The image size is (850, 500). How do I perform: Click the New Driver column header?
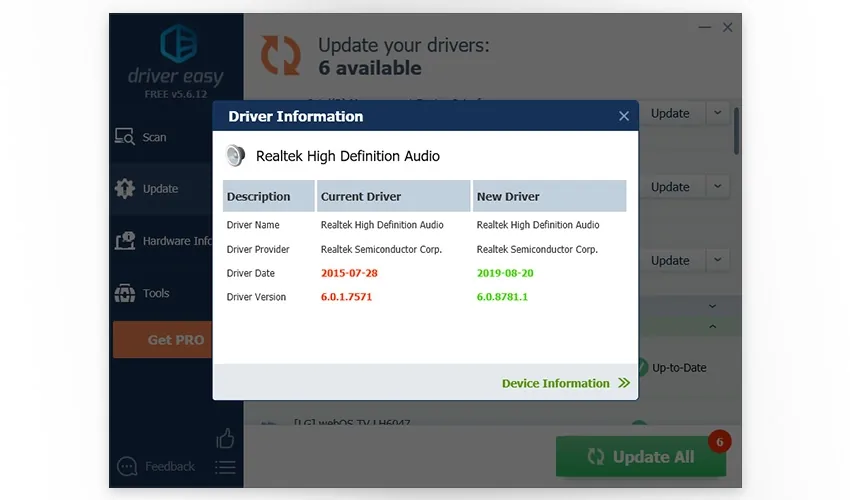(550, 196)
